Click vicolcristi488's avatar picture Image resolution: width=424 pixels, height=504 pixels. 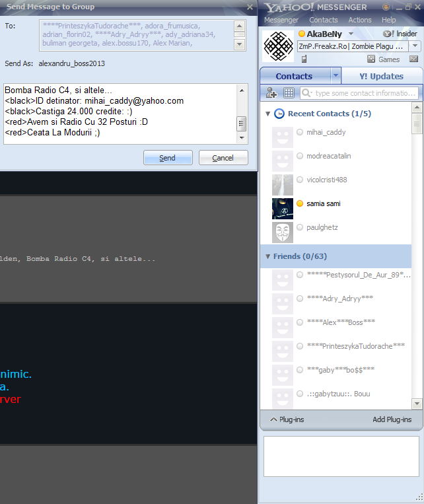click(x=283, y=185)
